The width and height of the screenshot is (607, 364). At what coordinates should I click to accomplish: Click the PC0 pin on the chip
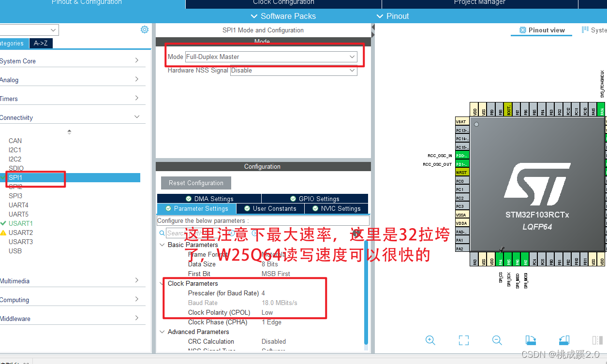point(462,181)
